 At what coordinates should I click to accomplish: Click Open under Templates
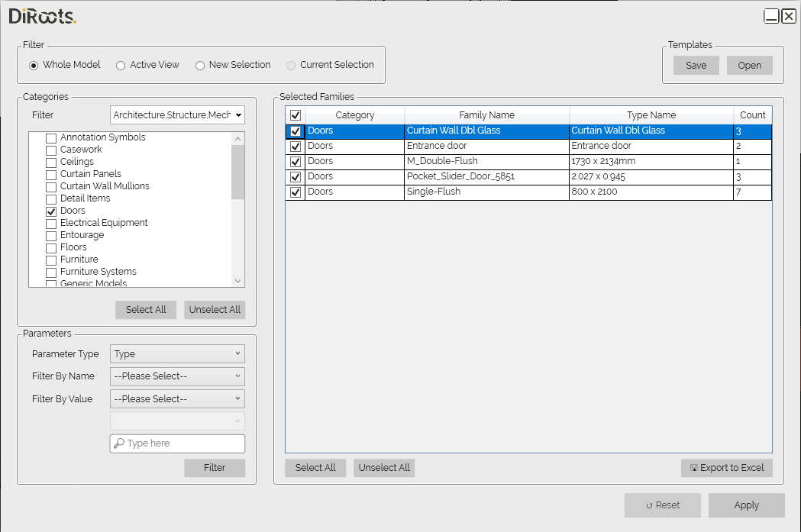[749, 65]
